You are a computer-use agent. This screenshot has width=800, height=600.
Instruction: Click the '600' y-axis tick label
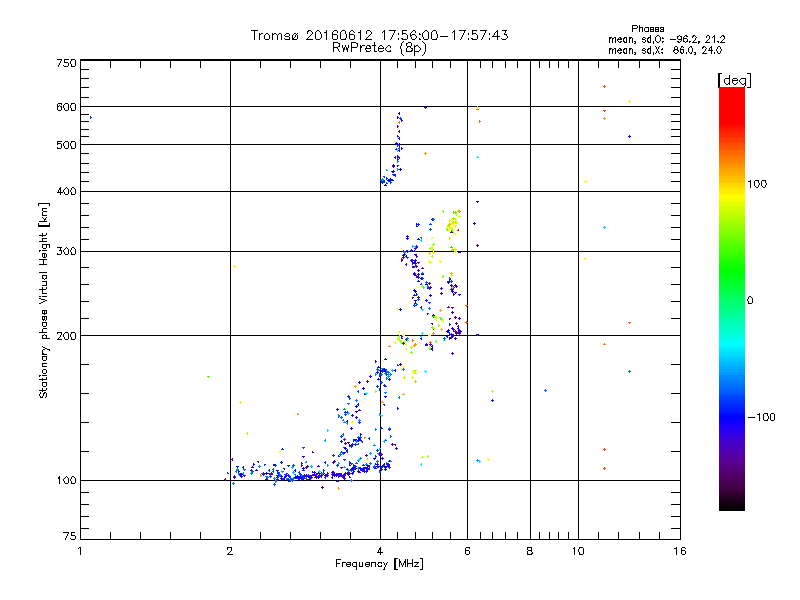[x=66, y=107]
